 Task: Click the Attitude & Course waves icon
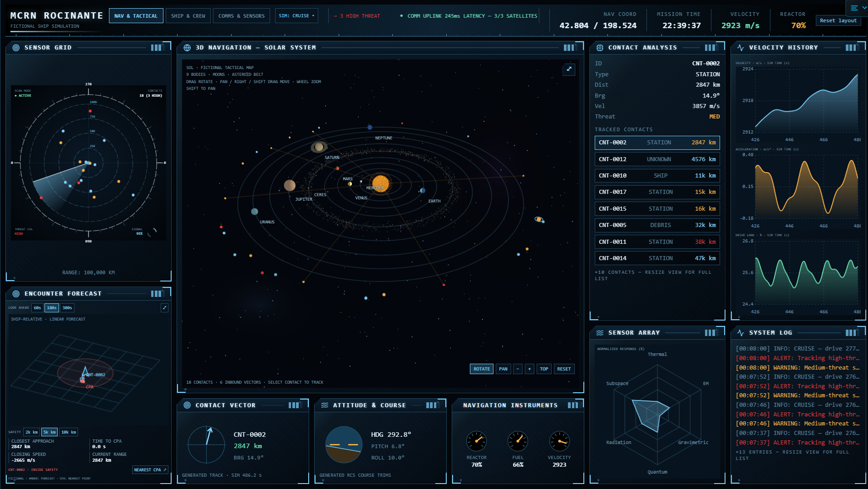[x=325, y=405]
